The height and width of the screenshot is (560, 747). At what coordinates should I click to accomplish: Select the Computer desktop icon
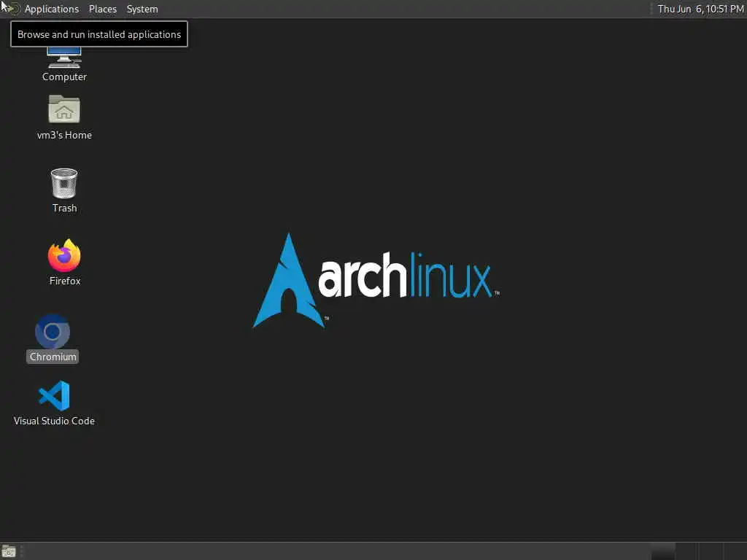coord(64,64)
